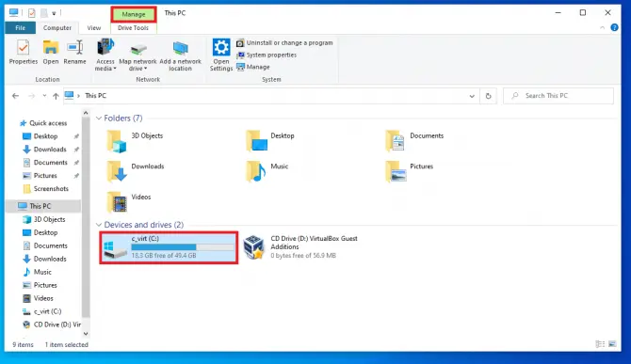This screenshot has width=631, height=364.
Task: Open the Access media dropdown
Action: [x=105, y=55]
